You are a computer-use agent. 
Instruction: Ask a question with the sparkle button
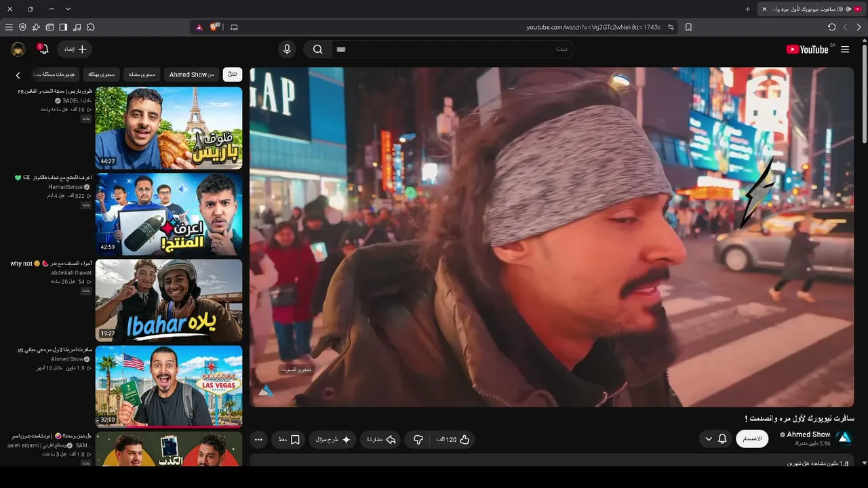334,440
